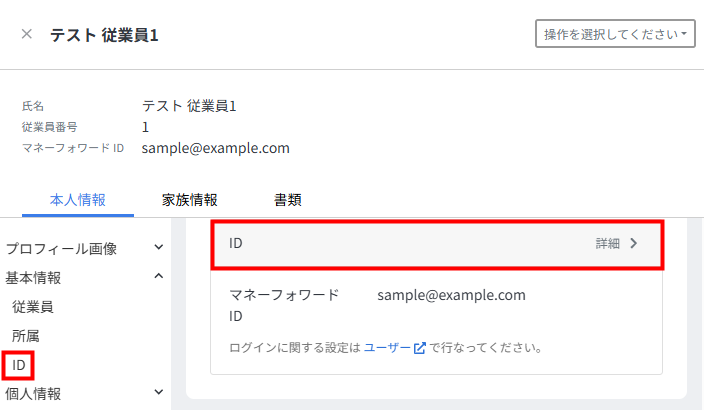Select ID in the sidebar
This screenshot has width=704, height=410.
click(x=19, y=365)
